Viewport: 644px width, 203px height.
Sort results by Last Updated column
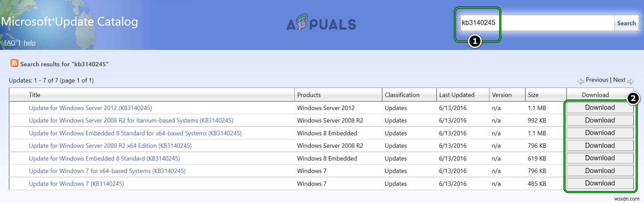pyautogui.click(x=457, y=95)
